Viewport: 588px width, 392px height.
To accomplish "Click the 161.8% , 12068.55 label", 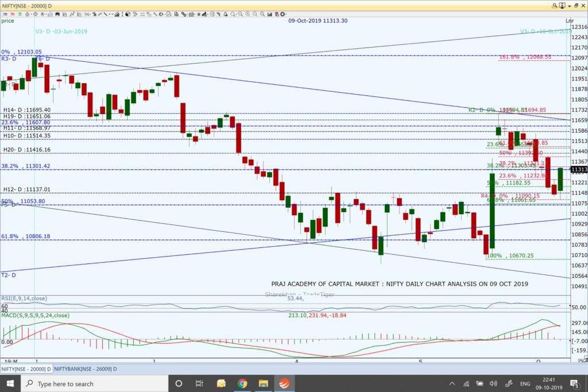I will tap(525, 57).
